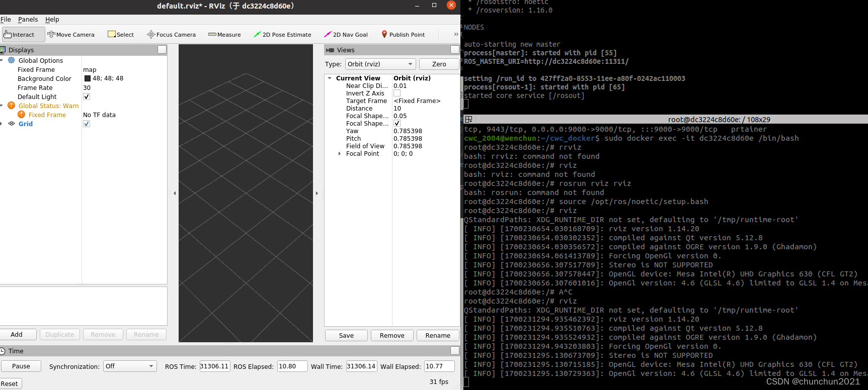Viewport: 868px width, 390px height.
Task: Collapse left dock with arrow handle
Action: 175,193
